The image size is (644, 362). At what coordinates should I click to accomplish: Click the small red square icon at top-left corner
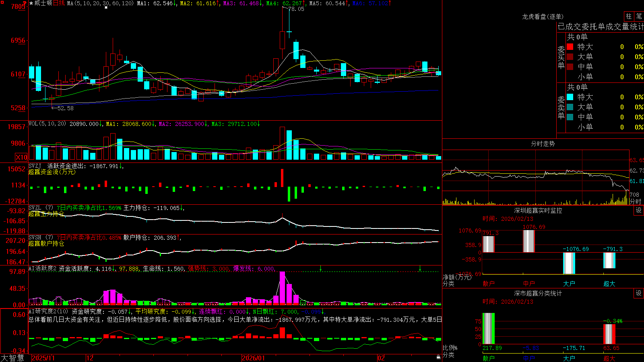[1, 1]
